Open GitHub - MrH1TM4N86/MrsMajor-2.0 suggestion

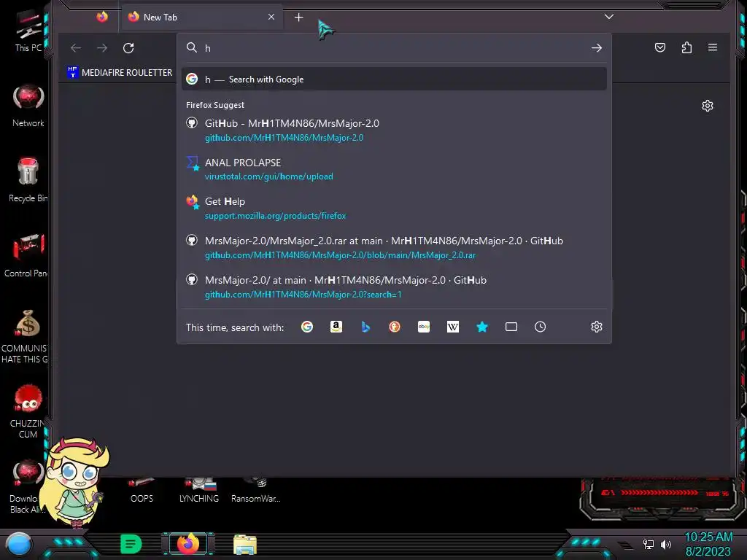pos(394,130)
